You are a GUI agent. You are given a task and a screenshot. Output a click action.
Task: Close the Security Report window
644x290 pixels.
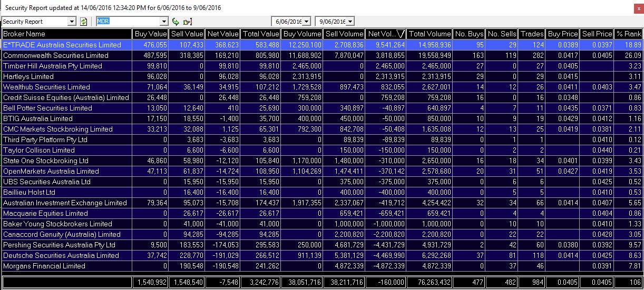tap(639, 8)
